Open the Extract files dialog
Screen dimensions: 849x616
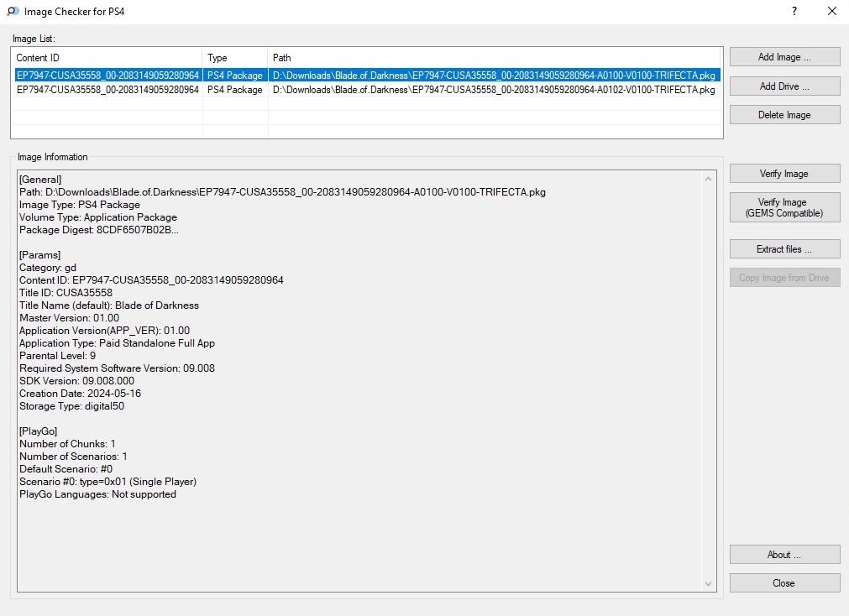click(x=784, y=249)
